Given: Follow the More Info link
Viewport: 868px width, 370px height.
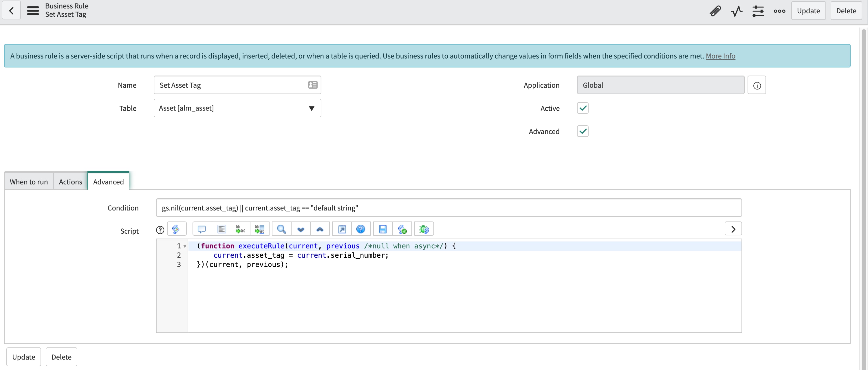Looking at the screenshot, I should click(x=720, y=56).
